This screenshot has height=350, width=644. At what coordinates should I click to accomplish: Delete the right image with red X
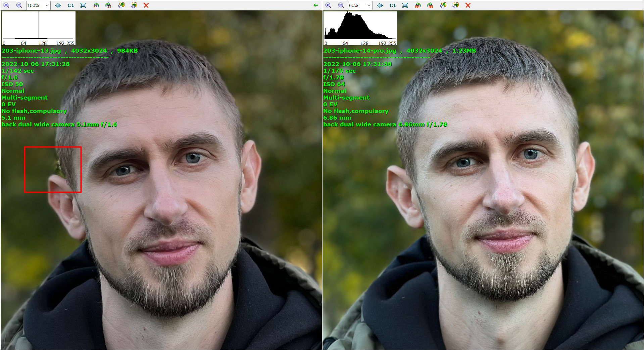[x=468, y=5]
